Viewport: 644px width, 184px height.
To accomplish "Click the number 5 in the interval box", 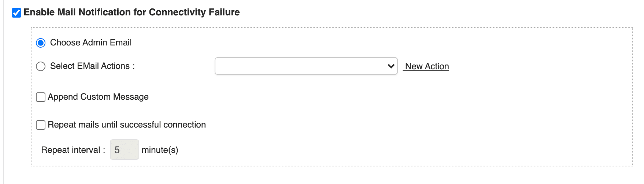I will pos(117,150).
